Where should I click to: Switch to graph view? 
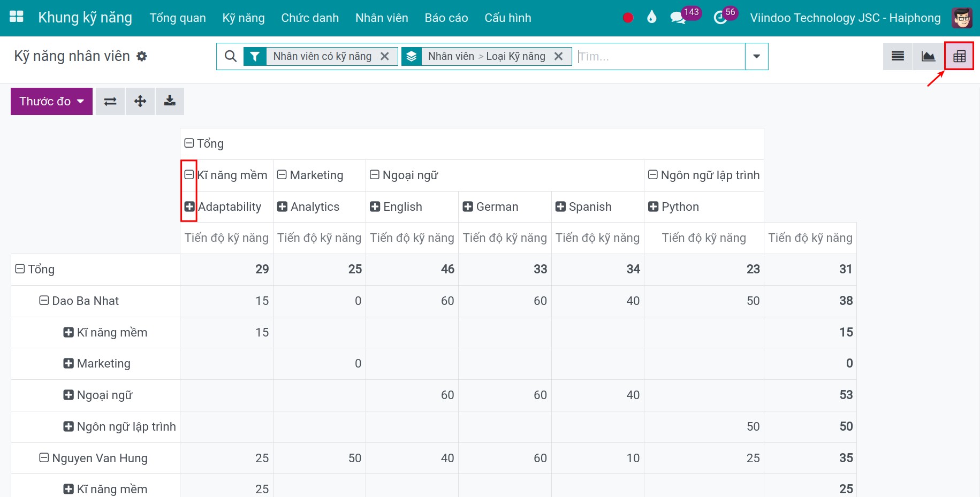(x=929, y=56)
